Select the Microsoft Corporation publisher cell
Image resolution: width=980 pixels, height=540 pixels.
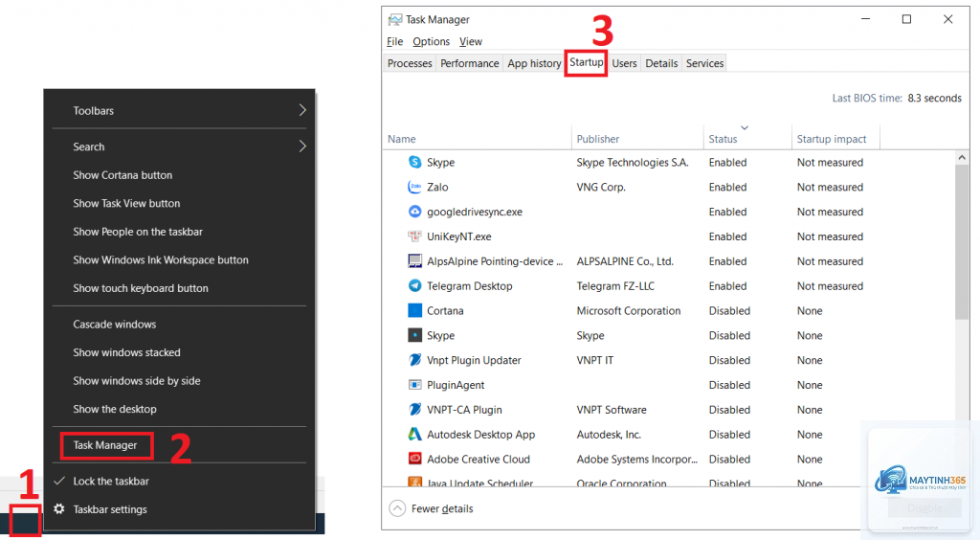click(628, 310)
